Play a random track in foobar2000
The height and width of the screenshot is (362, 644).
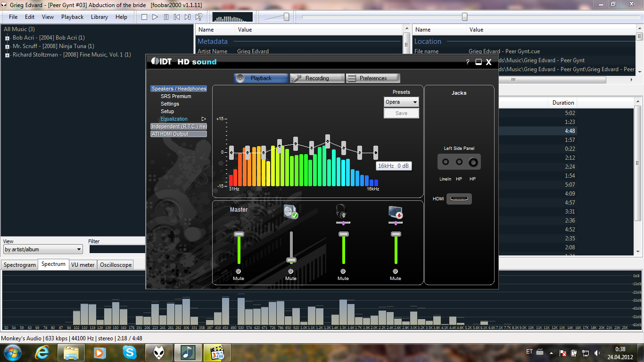pyautogui.click(x=199, y=17)
